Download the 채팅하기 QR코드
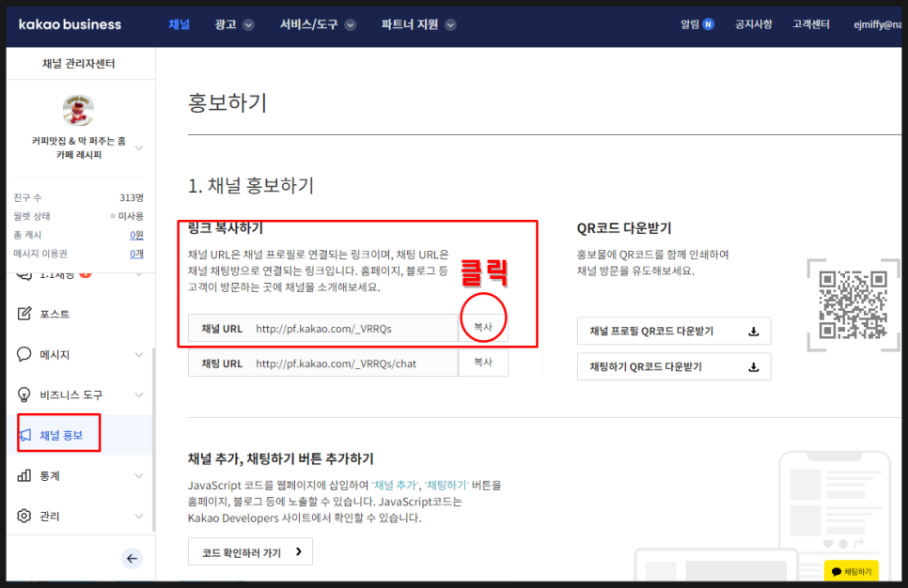908x588 pixels. tap(674, 367)
